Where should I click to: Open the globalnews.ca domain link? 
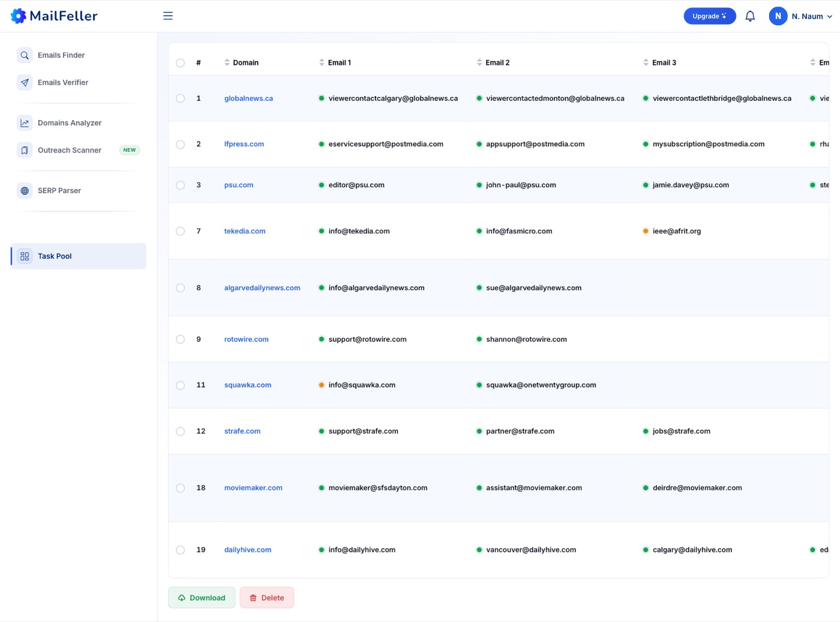click(x=248, y=98)
